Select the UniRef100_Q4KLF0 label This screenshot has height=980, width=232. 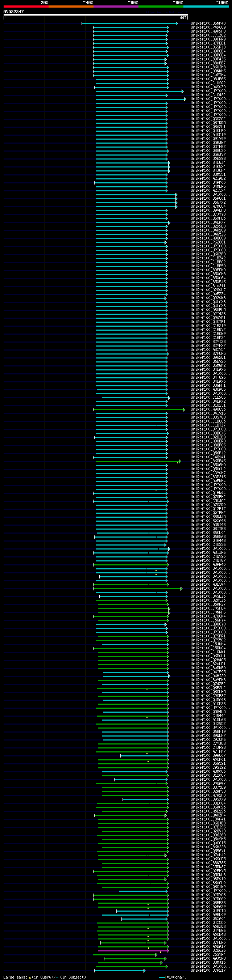tap(208, 131)
